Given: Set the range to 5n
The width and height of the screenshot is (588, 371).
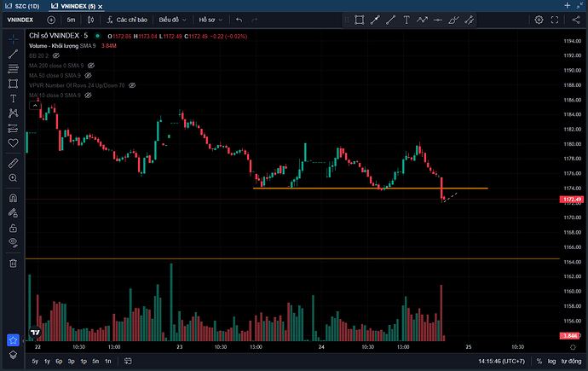Looking at the screenshot, I should click(x=95, y=362).
